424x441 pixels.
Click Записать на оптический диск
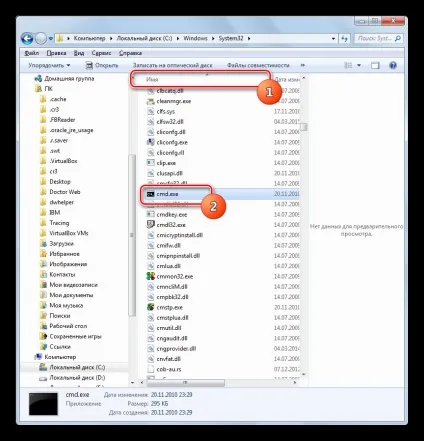(x=173, y=65)
